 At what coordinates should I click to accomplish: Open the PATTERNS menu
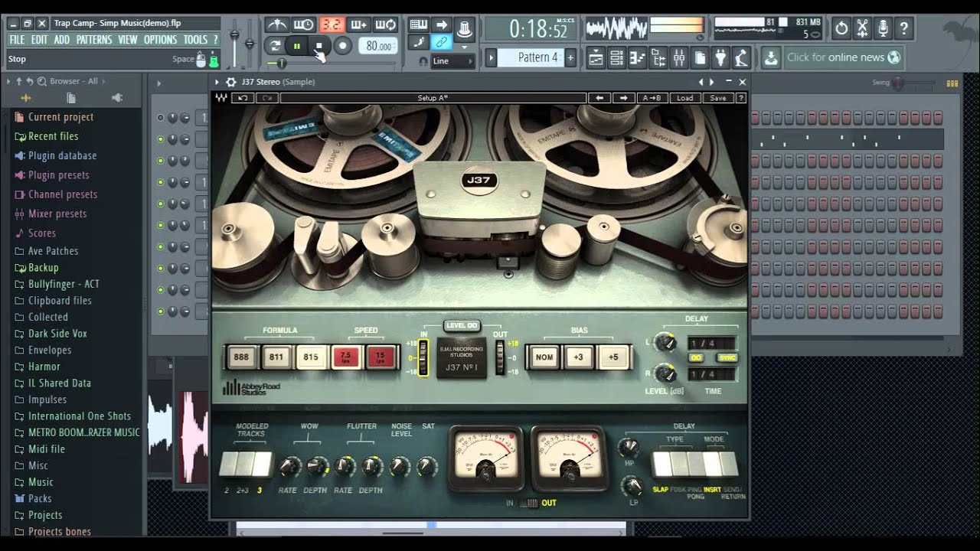click(95, 39)
